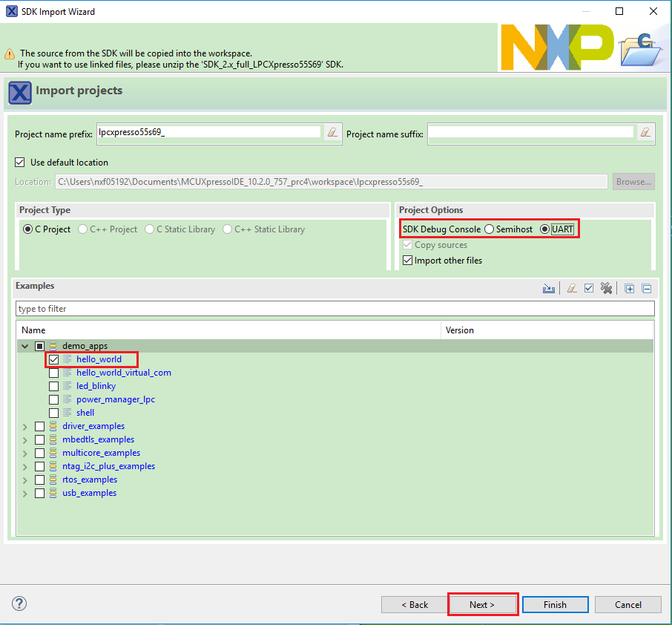The width and height of the screenshot is (672, 625).
Task: Click the type to filter search field
Action: (334, 309)
